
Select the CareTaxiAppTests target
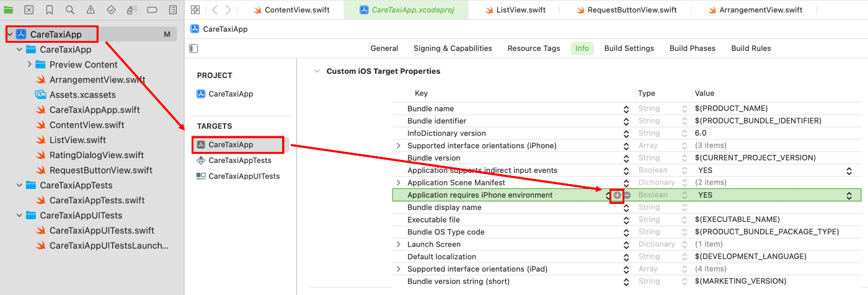click(240, 161)
